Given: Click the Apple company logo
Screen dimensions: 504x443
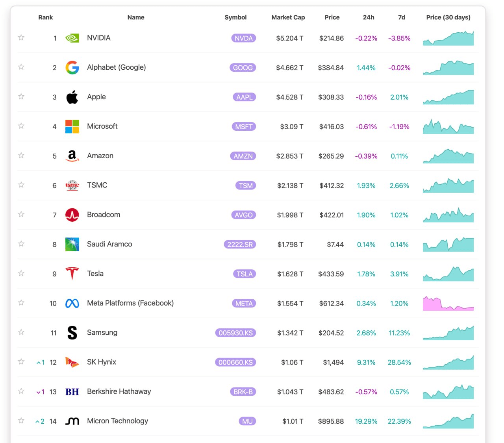Looking at the screenshot, I should point(72,97).
